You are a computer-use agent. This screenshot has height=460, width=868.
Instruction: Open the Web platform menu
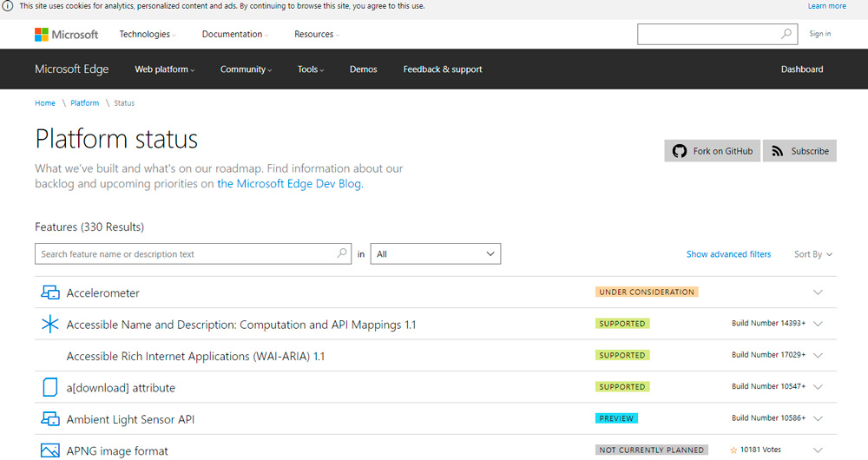164,69
